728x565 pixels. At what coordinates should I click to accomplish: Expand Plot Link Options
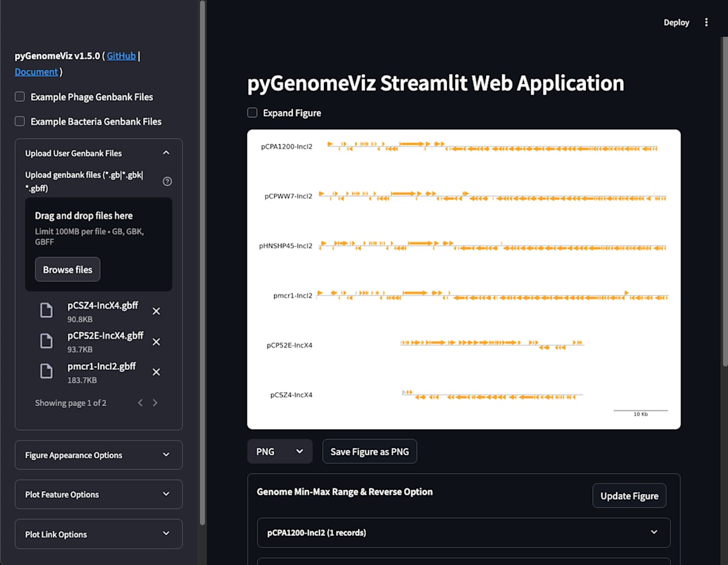click(98, 534)
